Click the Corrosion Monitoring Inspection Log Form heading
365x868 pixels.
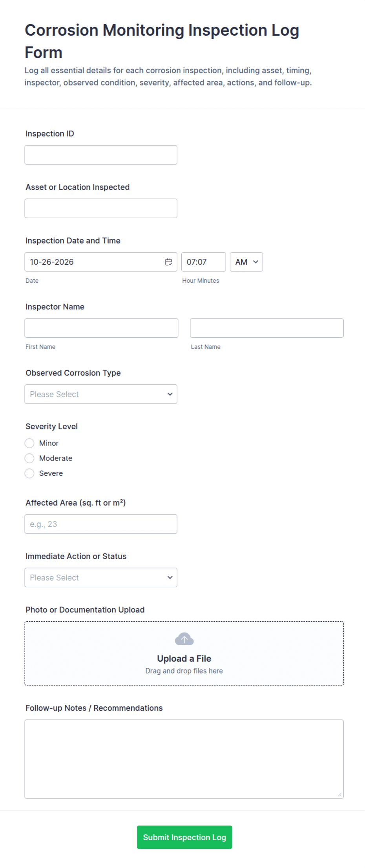click(162, 41)
